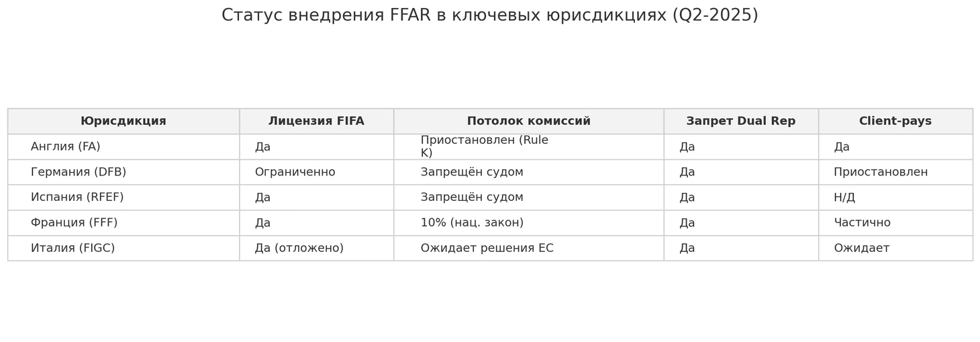Click the Client-pays column header

(895, 122)
